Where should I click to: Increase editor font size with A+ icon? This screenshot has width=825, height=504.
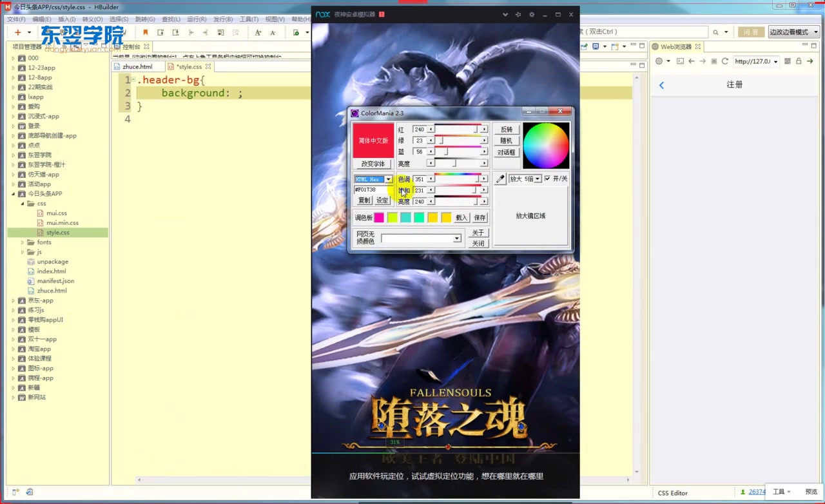[x=258, y=32]
